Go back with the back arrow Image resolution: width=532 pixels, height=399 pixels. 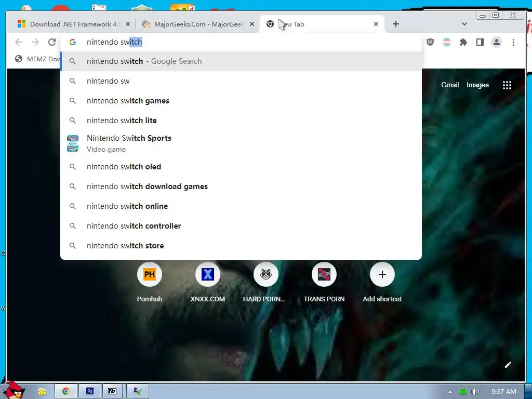point(19,42)
